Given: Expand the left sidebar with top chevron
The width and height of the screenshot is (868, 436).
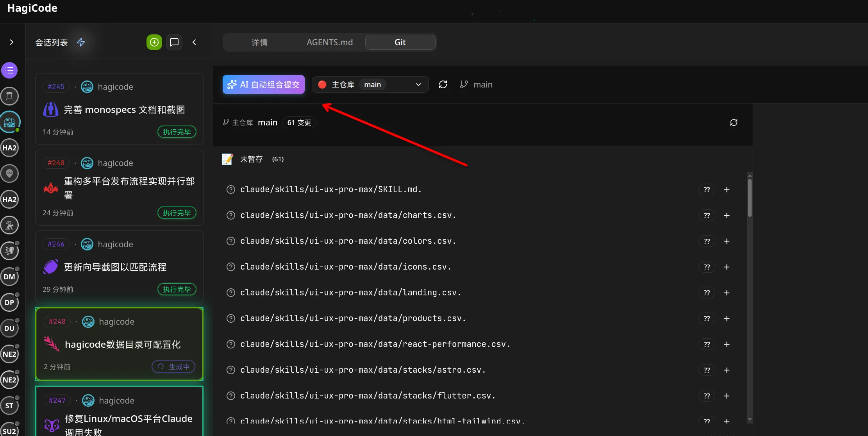Looking at the screenshot, I should (12, 42).
